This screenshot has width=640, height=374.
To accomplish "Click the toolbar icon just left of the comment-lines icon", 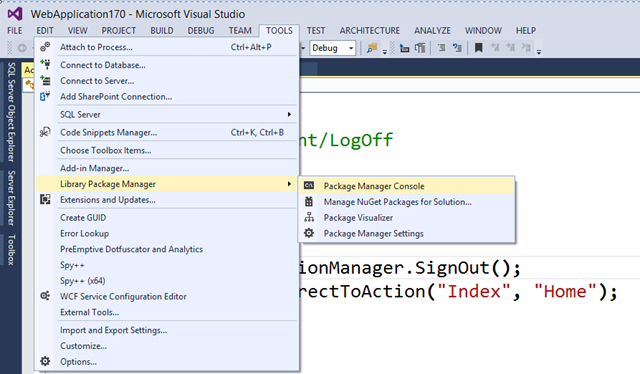I will pos(420,48).
